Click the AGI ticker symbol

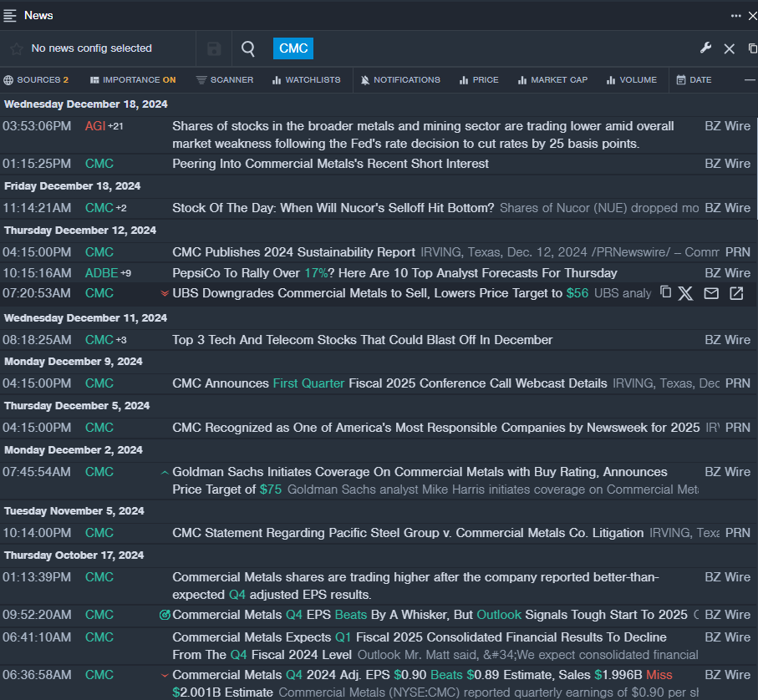coord(95,126)
